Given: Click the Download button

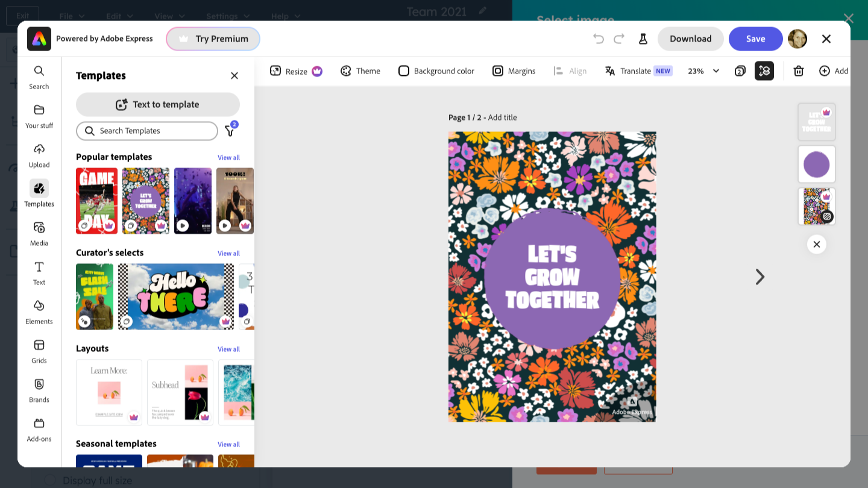Looking at the screenshot, I should 690,39.
